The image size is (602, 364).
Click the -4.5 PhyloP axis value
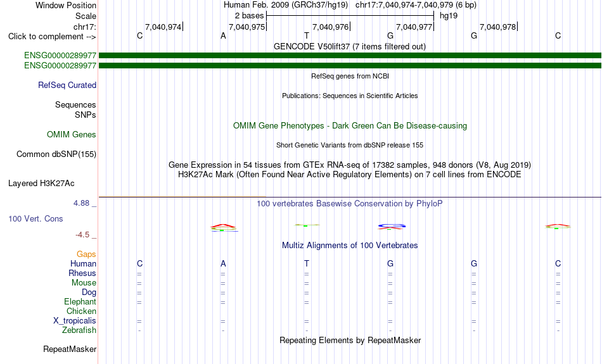[x=82, y=235]
